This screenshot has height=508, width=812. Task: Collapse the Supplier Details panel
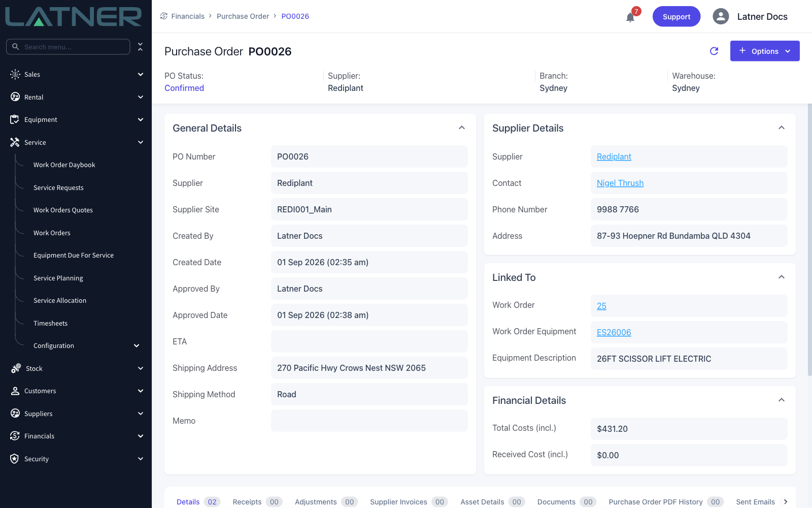coord(782,128)
